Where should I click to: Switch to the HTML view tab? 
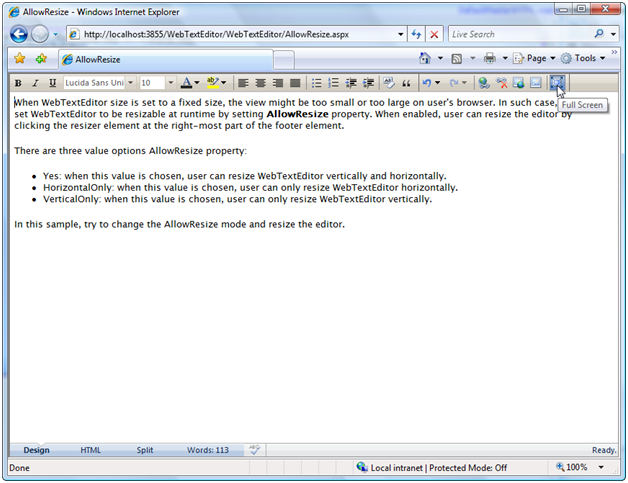[91, 450]
